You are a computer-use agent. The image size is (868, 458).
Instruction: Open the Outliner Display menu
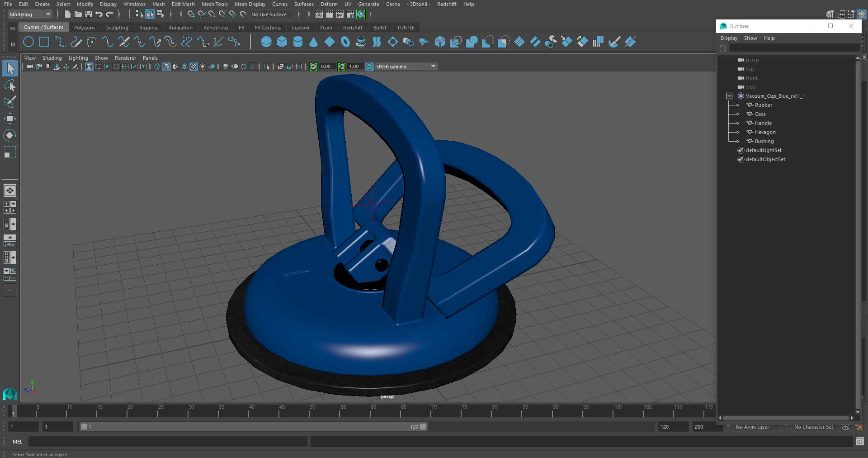tap(729, 38)
